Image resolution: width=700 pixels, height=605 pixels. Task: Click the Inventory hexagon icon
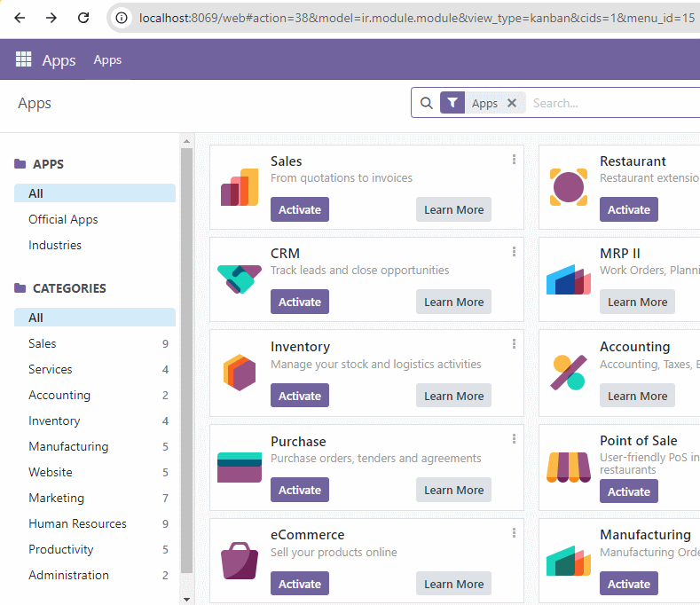[240, 373]
